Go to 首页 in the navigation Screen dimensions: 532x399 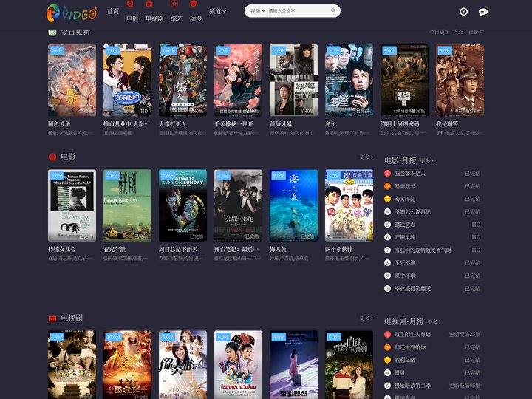click(x=113, y=11)
